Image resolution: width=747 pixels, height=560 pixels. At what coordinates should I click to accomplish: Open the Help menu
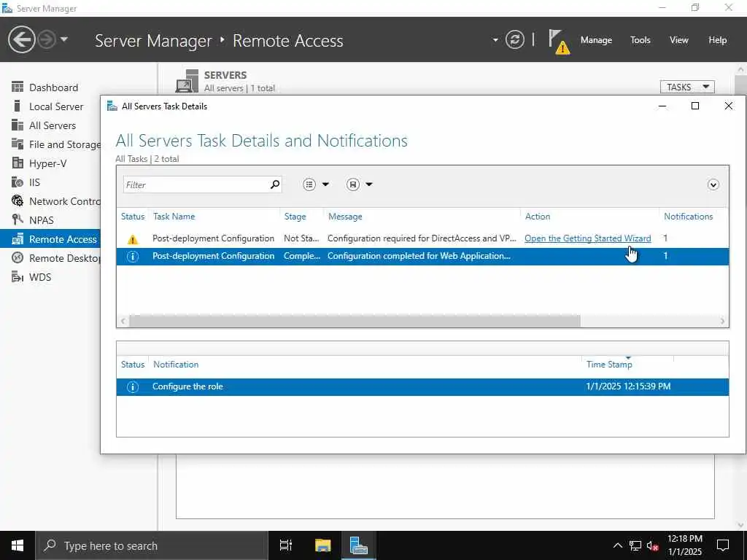(718, 40)
